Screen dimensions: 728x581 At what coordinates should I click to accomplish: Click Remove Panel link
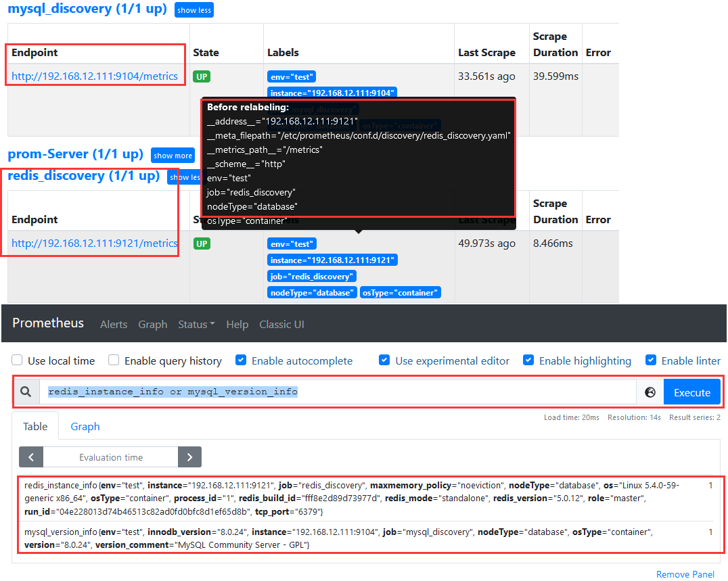[685, 574]
